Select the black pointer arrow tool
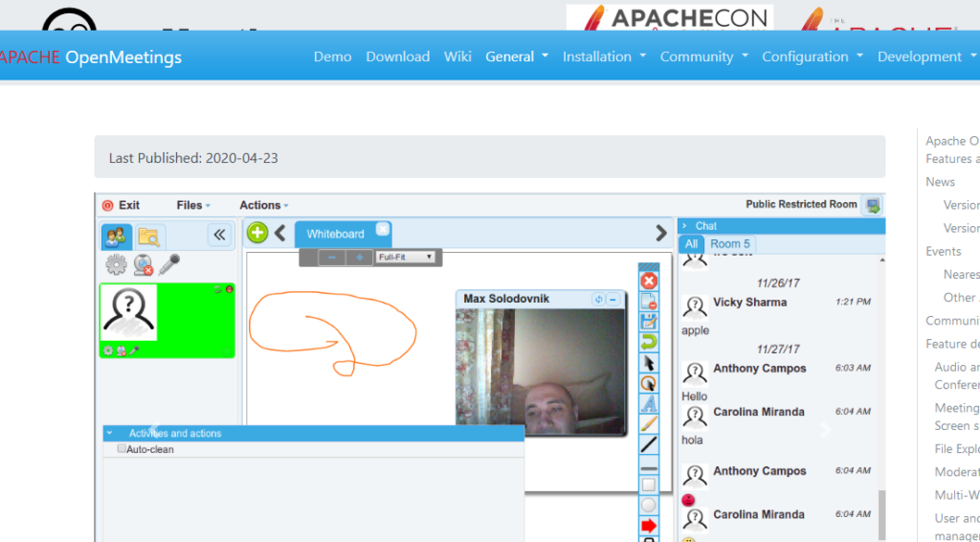Screen dimensions: 980x542 (x=649, y=363)
